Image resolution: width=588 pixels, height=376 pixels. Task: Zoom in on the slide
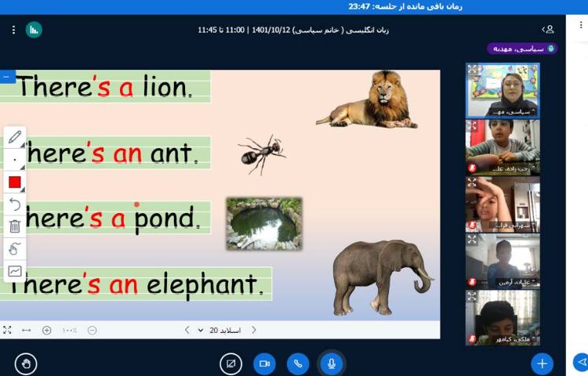click(x=46, y=330)
